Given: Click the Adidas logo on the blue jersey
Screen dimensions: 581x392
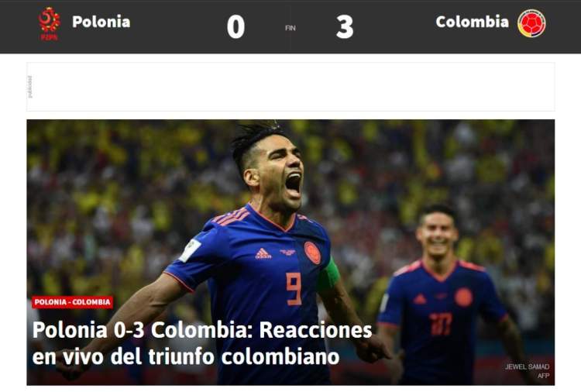Looking at the screenshot, I should point(263,253).
